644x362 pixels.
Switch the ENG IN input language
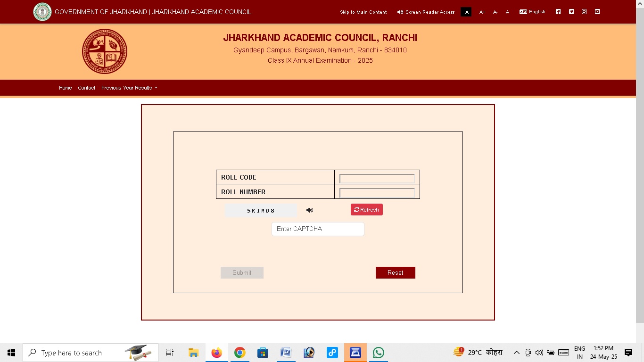[579, 353]
